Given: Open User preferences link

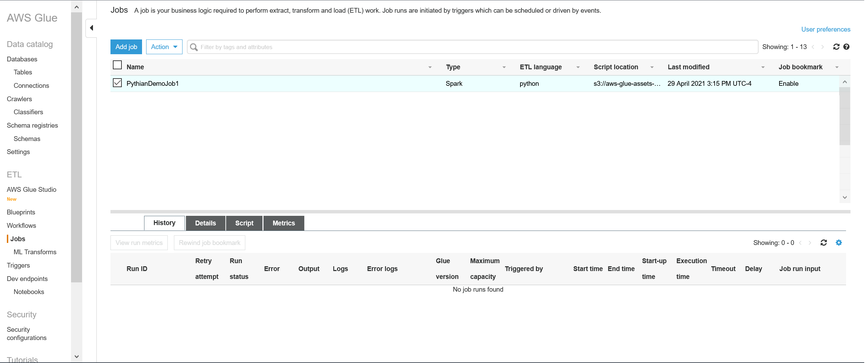Looking at the screenshot, I should point(825,30).
